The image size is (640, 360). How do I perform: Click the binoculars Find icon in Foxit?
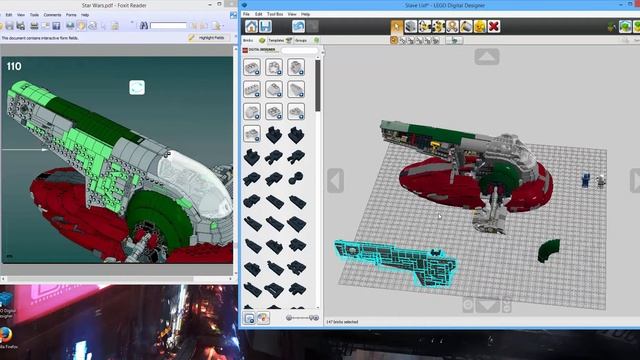point(144,26)
